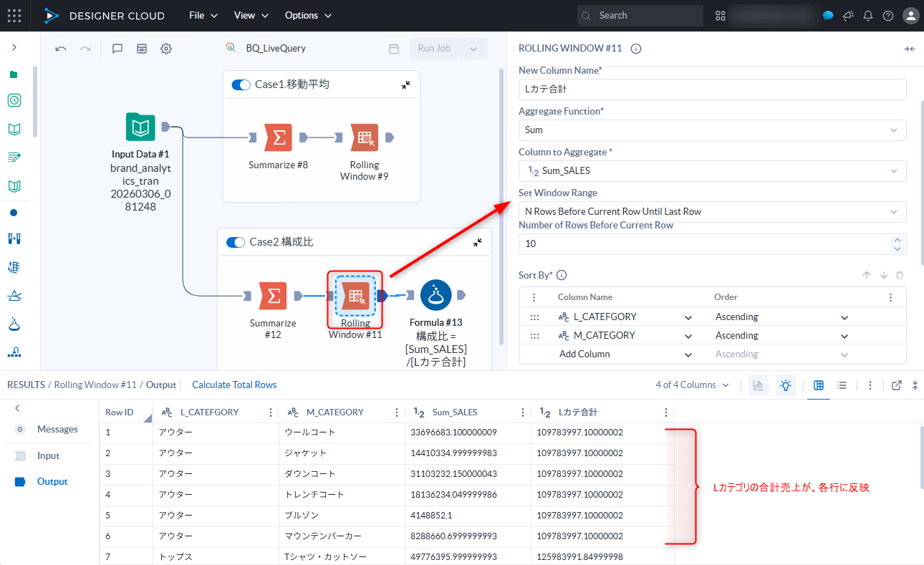924x565 pixels.
Task: Open the 4 of 4 Columns dropdown
Action: click(x=692, y=385)
